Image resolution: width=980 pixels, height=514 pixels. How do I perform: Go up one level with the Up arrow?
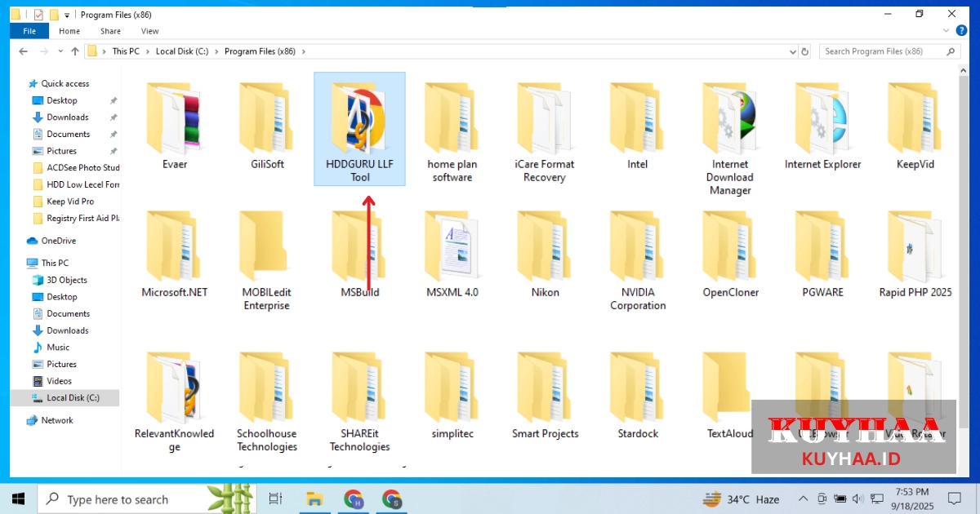(x=75, y=51)
